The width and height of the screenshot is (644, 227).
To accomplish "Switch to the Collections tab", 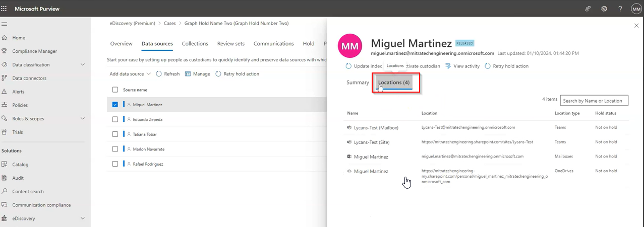I will pos(195,44).
